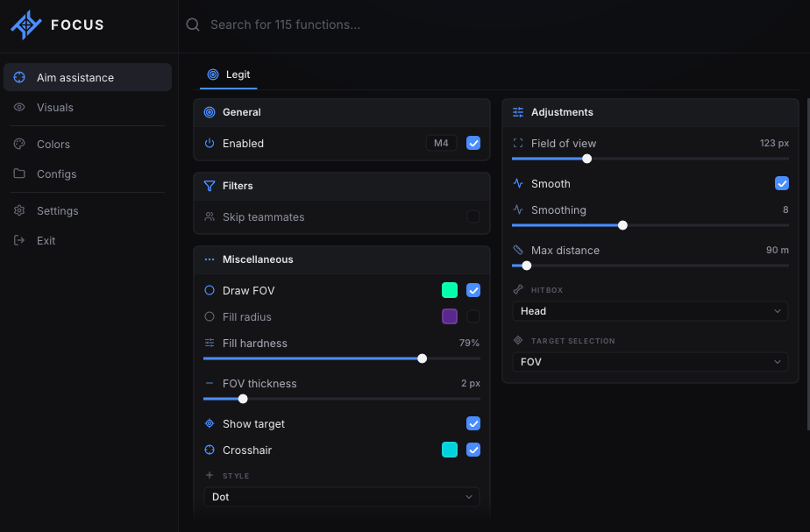Open the Style dropdown showing Dot
This screenshot has width=810, height=532.
342,497
